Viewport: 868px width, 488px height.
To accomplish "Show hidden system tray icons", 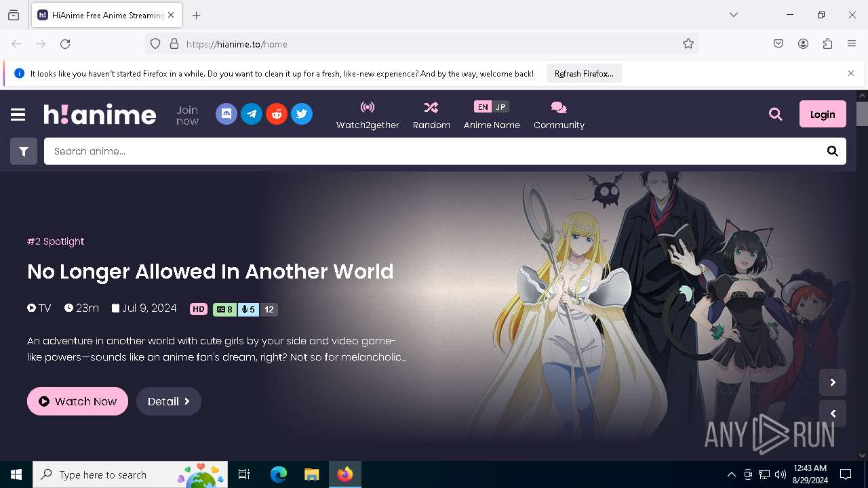I will coord(731,474).
